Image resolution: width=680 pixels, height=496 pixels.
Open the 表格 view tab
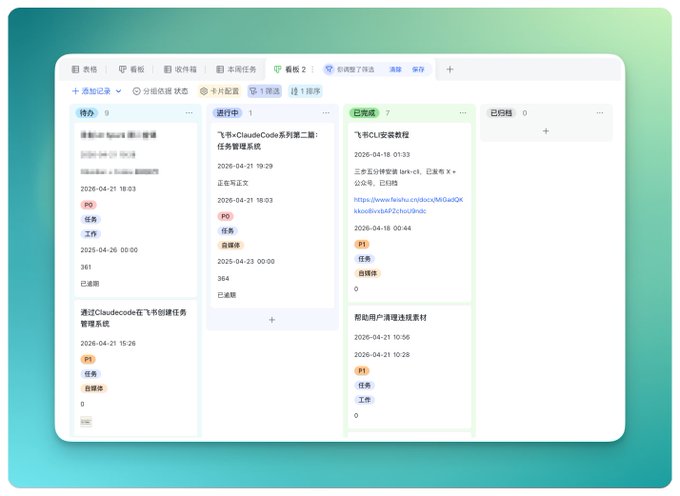point(84,69)
